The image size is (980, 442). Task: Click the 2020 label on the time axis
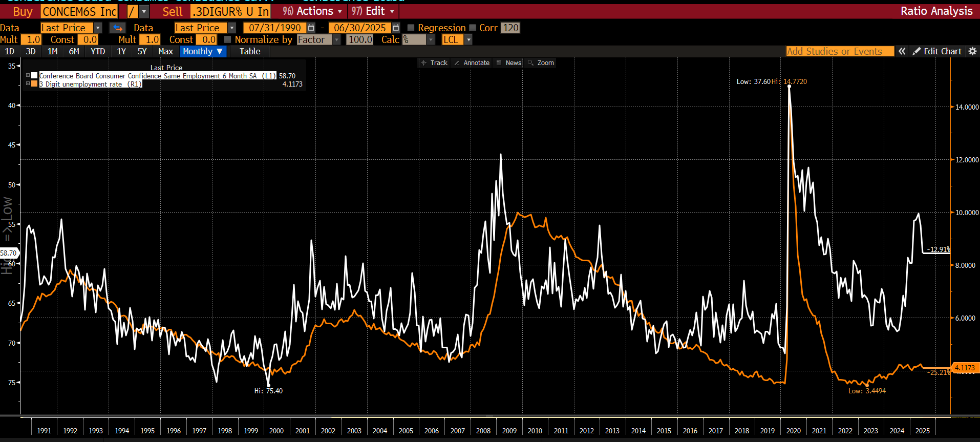click(794, 431)
